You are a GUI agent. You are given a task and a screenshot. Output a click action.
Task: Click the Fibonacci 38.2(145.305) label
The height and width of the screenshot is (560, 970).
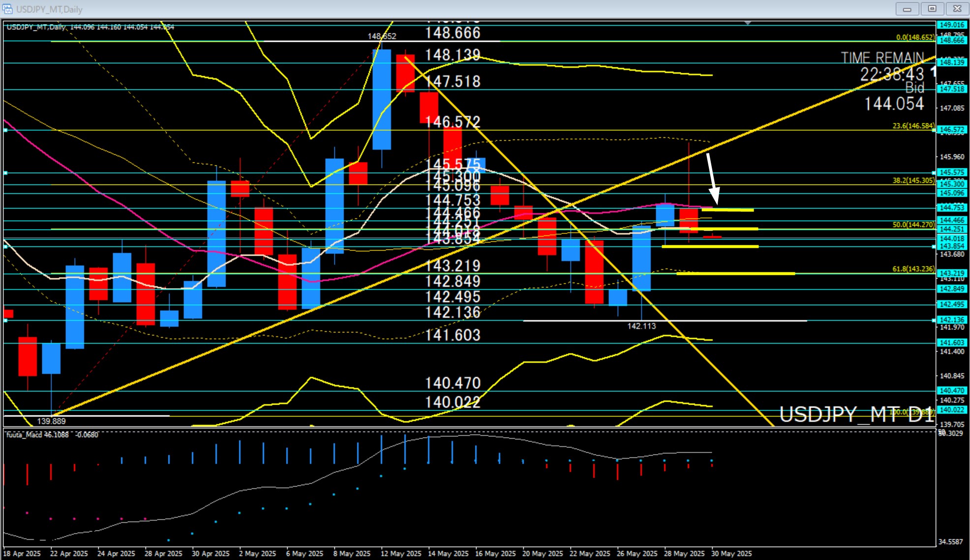(913, 180)
